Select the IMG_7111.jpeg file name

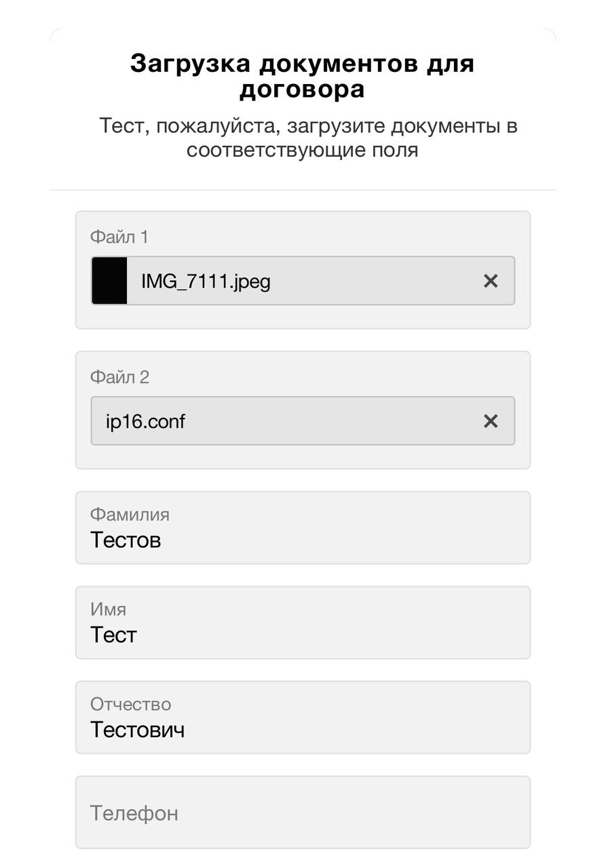click(206, 281)
